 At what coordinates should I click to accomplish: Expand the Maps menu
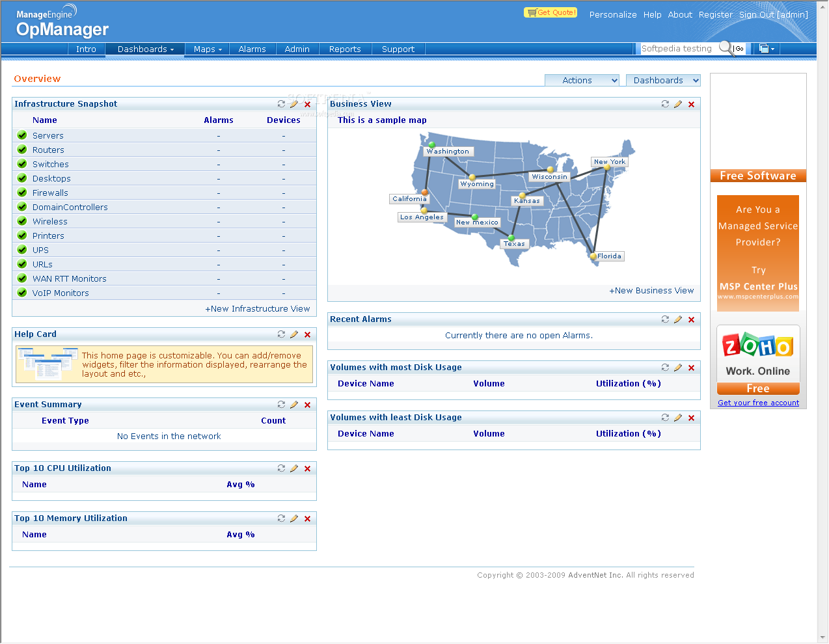coord(208,49)
